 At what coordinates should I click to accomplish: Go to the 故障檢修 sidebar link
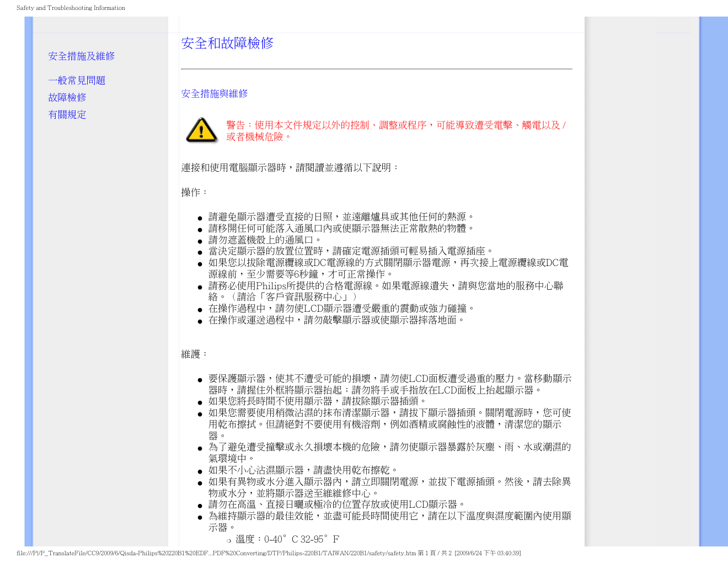tap(67, 98)
